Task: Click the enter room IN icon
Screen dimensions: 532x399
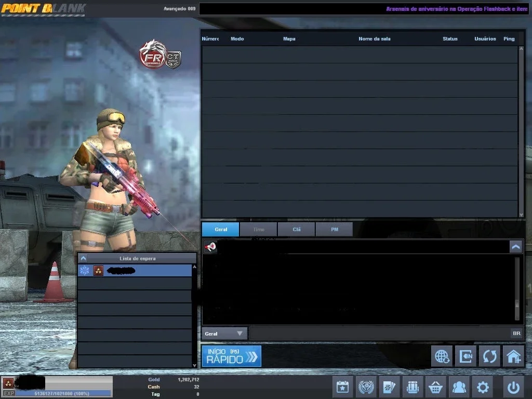Action: click(x=465, y=356)
